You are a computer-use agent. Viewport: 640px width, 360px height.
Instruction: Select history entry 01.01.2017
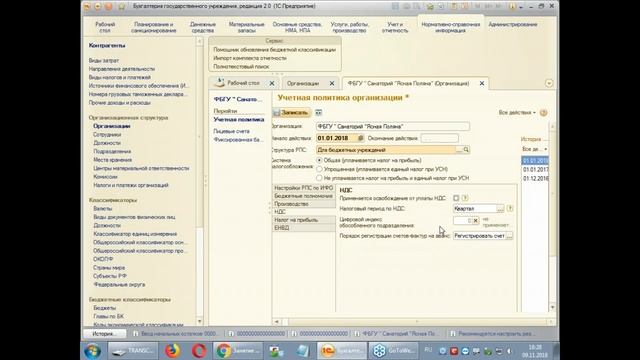[535, 169]
